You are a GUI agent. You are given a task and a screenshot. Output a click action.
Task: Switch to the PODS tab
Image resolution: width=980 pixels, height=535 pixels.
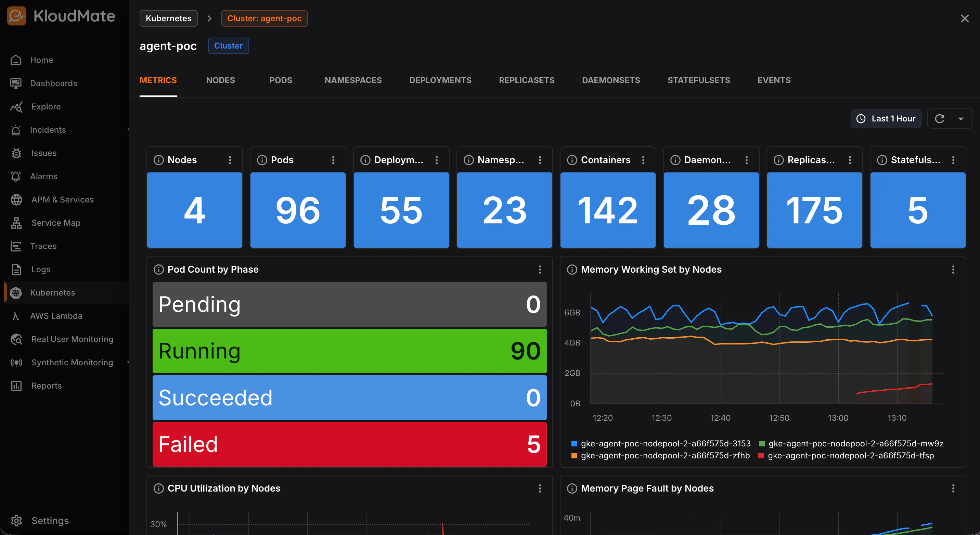click(x=281, y=80)
